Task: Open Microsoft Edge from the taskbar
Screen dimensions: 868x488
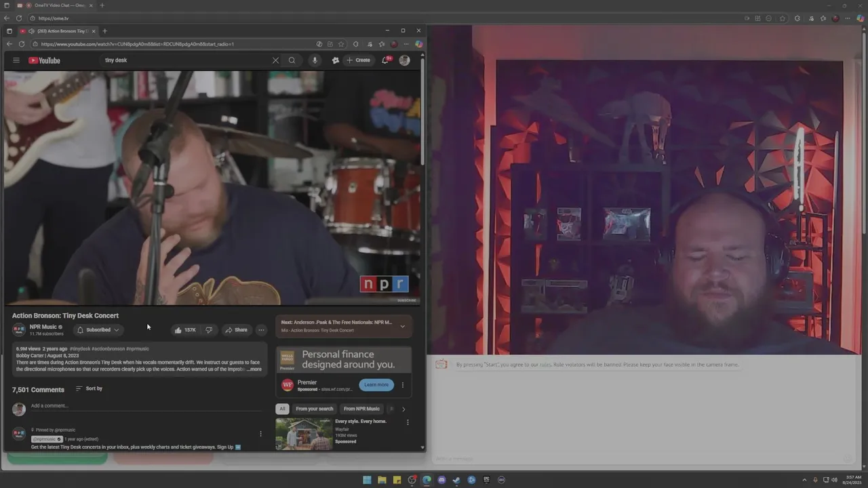Action: (427, 480)
